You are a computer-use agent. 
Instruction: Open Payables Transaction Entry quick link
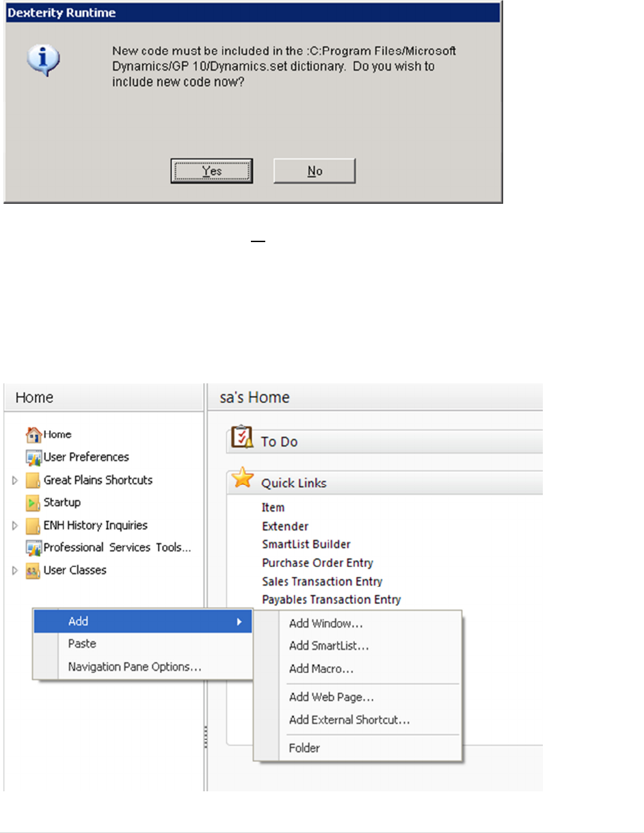331,600
